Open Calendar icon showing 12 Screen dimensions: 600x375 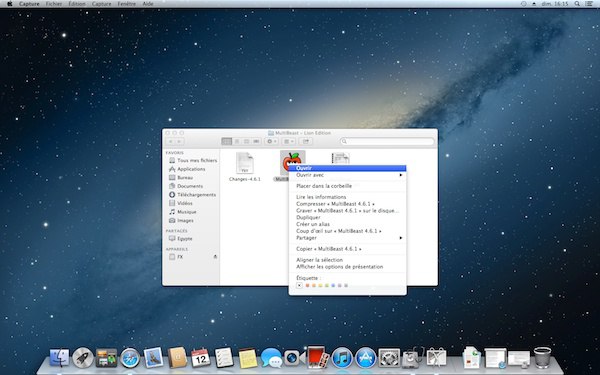tap(201, 358)
